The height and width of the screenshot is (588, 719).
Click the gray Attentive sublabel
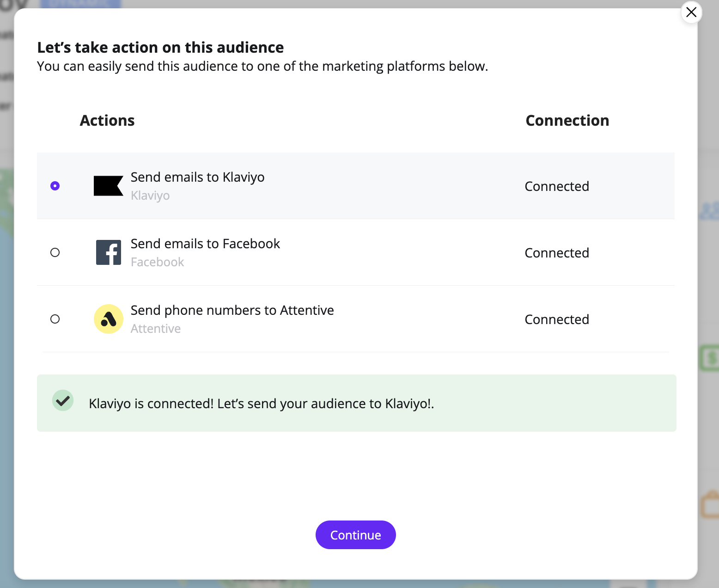tap(156, 329)
